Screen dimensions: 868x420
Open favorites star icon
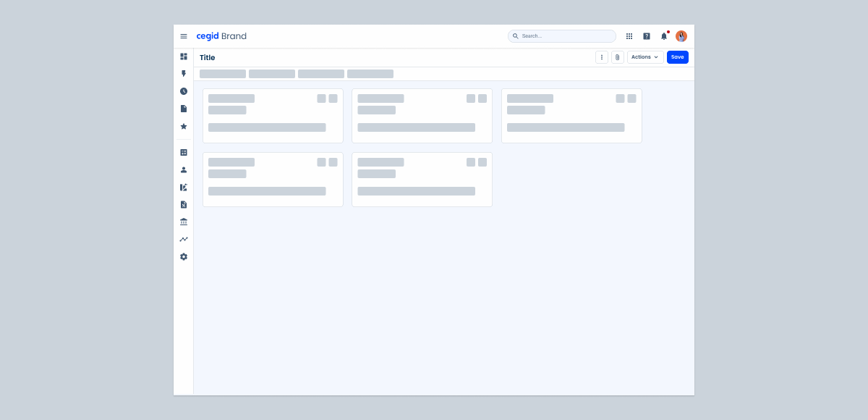click(184, 126)
